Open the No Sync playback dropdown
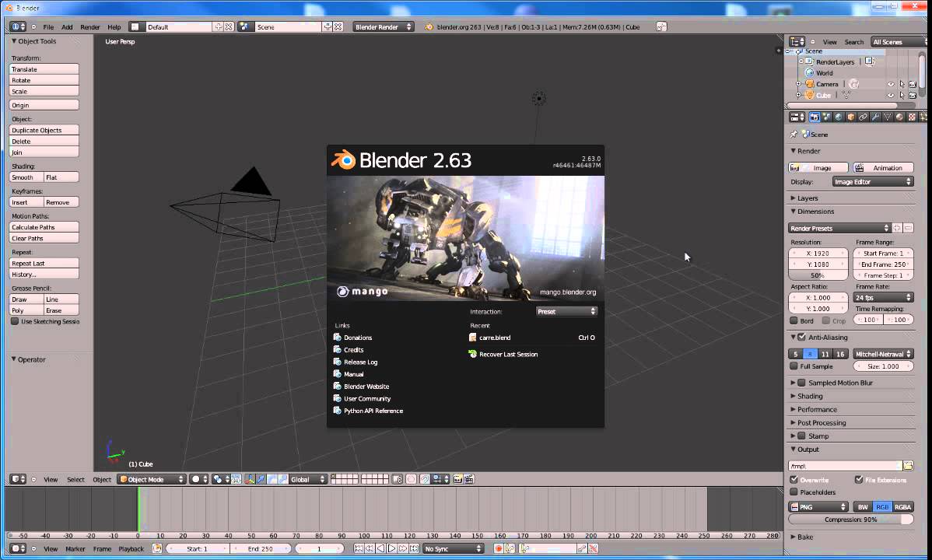 (452, 548)
